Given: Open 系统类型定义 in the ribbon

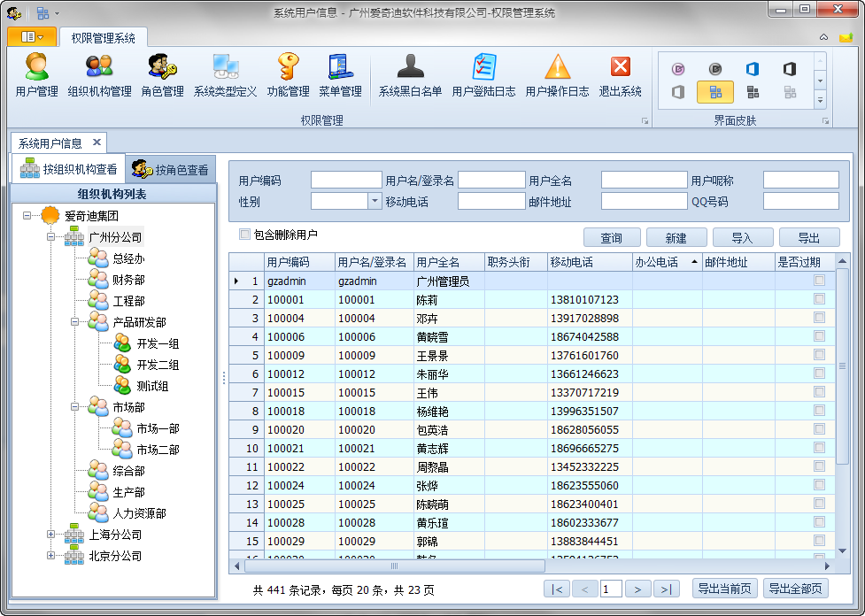Looking at the screenshot, I should pos(225,75).
